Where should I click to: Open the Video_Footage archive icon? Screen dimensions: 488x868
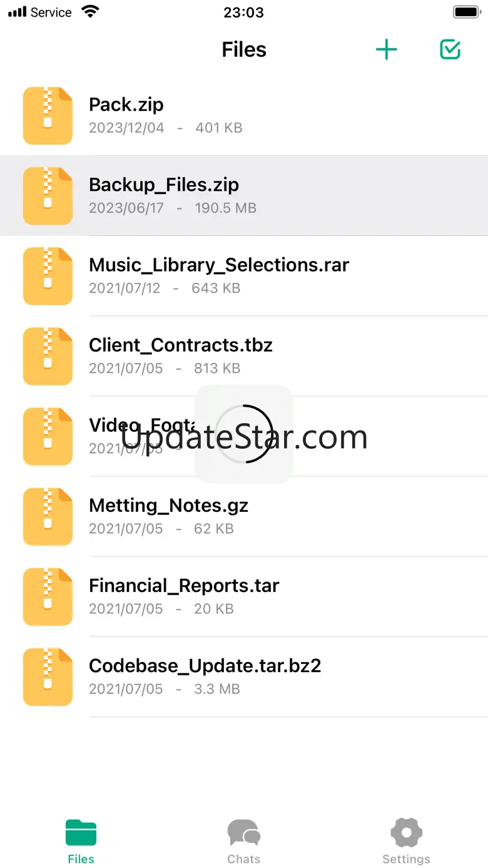(48, 436)
